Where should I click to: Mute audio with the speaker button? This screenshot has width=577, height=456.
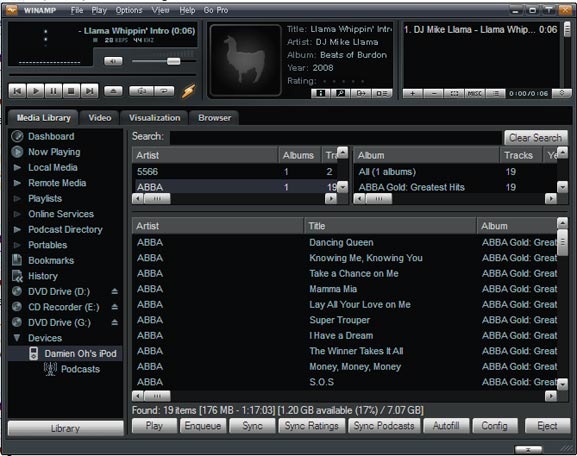point(113,61)
